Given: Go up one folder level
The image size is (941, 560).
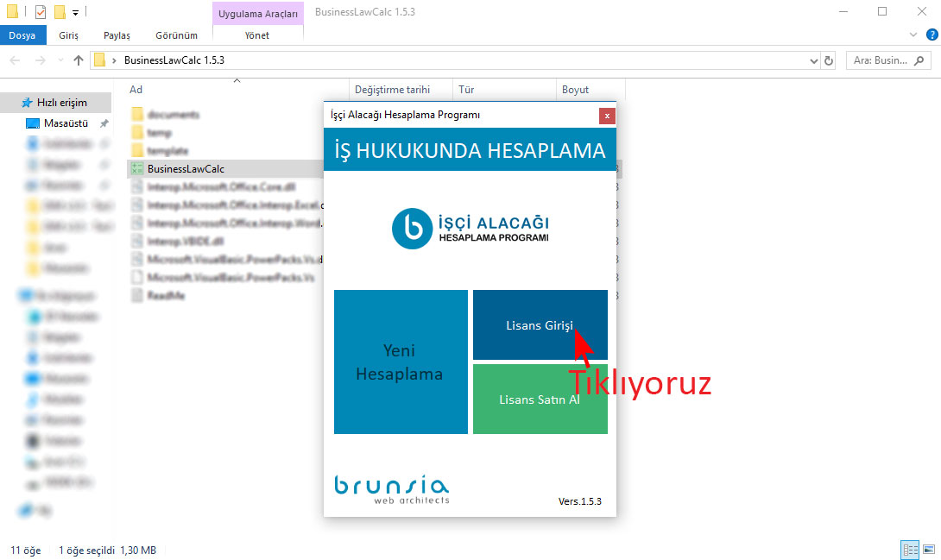Looking at the screenshot, I should (78, 60).
